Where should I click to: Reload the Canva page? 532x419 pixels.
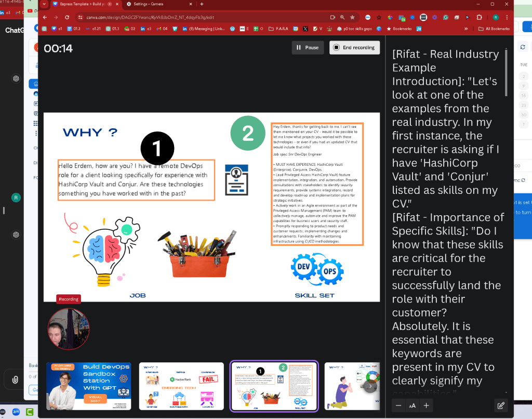[x=67, y=17]
